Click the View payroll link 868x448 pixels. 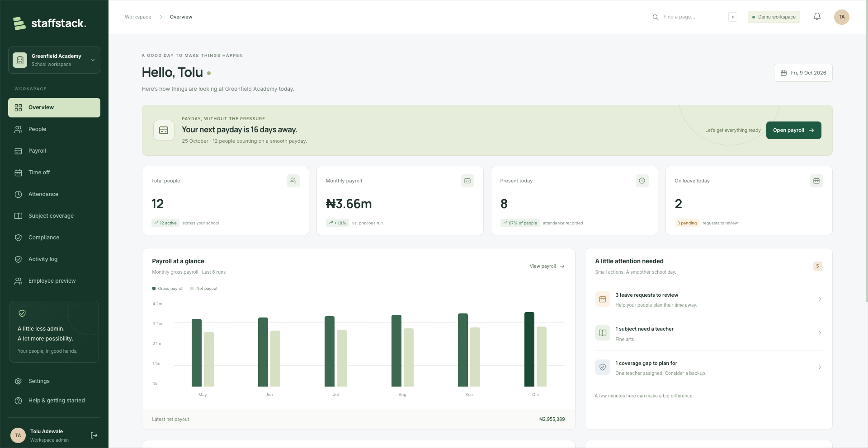coord(547,266)
